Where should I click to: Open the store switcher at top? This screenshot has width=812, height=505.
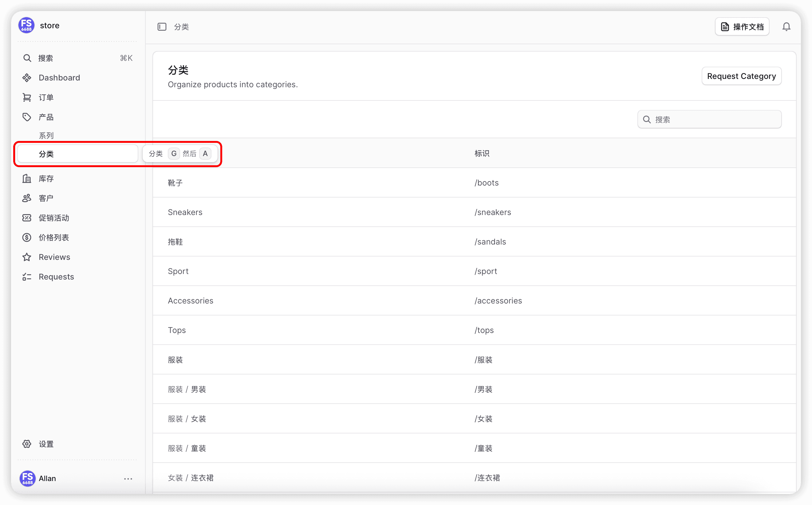pos(49,26)
